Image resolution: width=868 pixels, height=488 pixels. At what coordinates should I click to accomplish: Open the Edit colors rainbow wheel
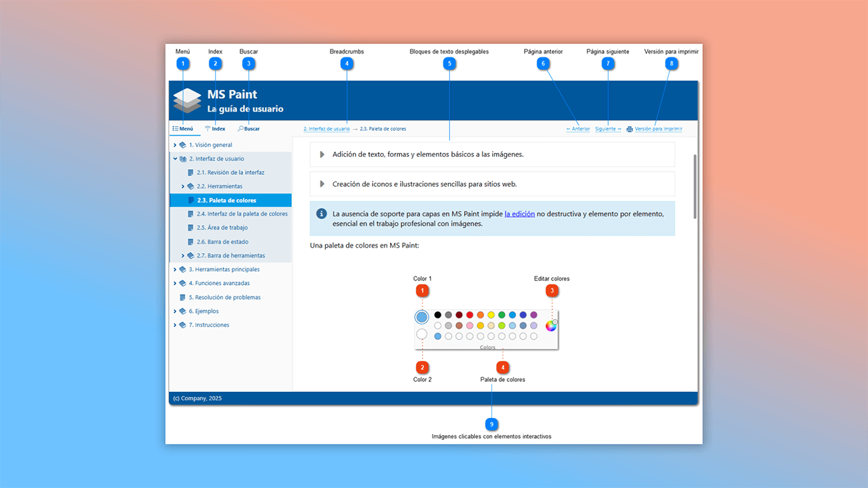[551, 326]
